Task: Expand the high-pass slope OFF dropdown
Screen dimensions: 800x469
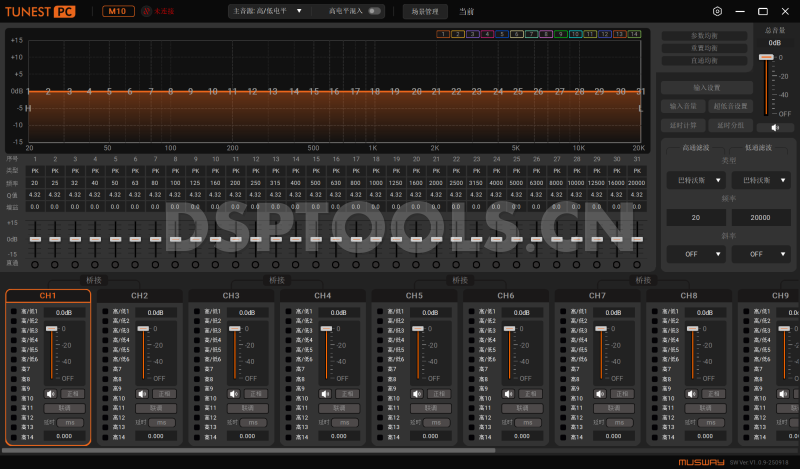Action: (692, 254)
